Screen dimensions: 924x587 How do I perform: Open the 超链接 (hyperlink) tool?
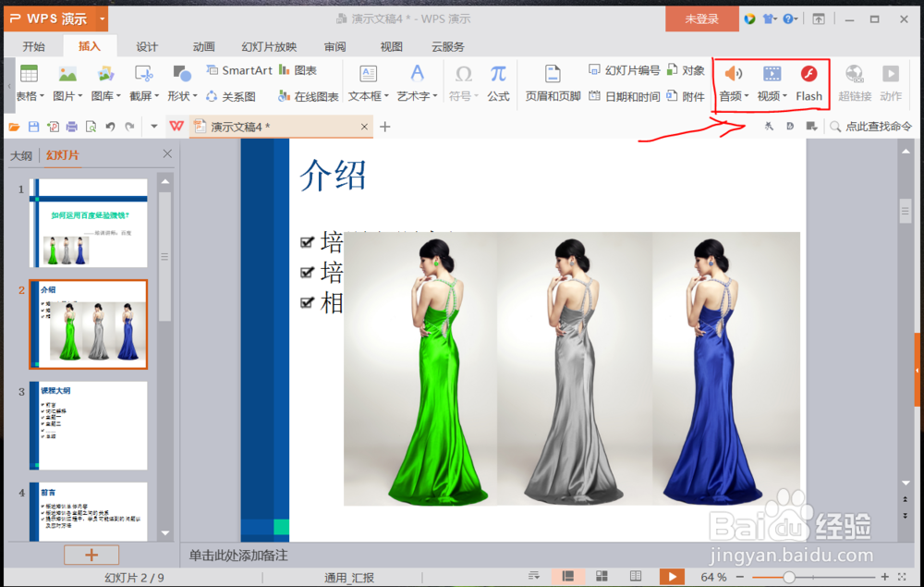pyautogui.click(x=855, y=83)
